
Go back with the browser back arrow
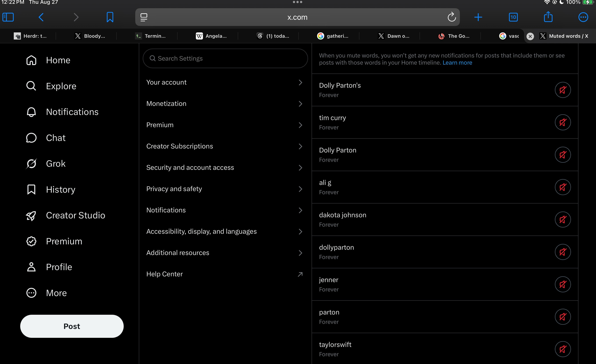(x=41, y=17)
